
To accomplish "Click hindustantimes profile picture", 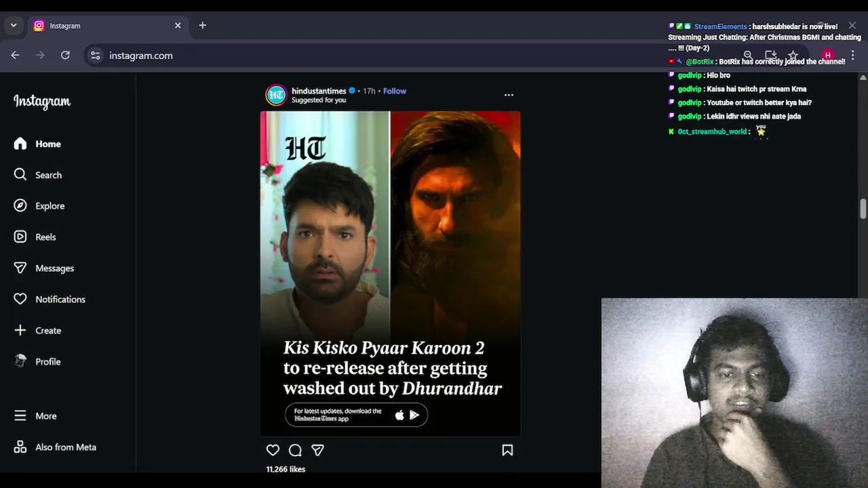I will [x=276, y=95].
